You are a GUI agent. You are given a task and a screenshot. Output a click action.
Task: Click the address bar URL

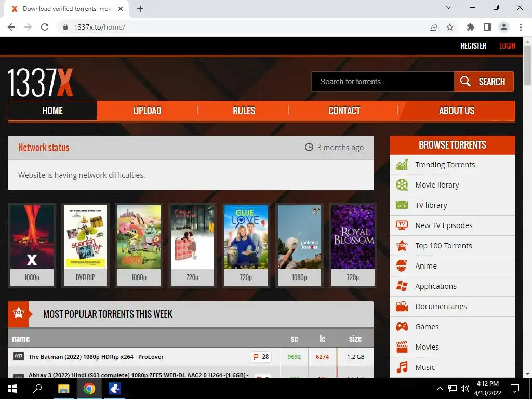[99, 27]
